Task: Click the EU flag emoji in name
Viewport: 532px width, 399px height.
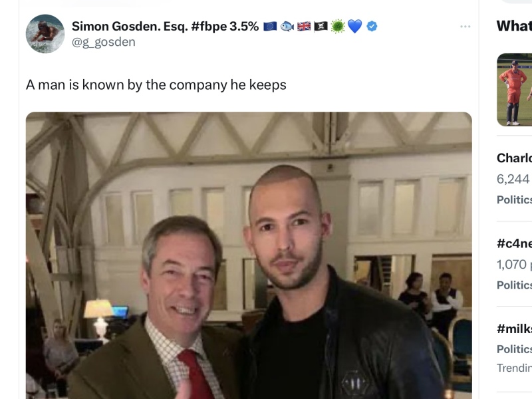Action: (270, 27)
